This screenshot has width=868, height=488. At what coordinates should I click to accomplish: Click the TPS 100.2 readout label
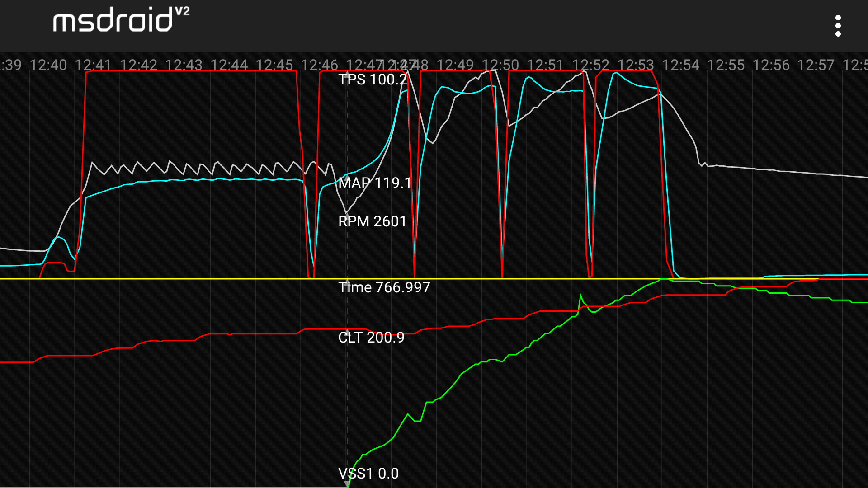coord(373,80)
